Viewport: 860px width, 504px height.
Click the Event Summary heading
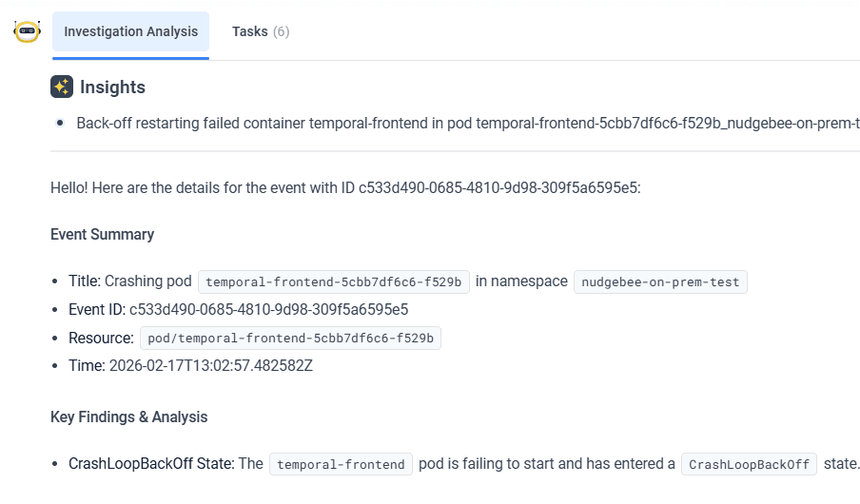tap(102, 234)
